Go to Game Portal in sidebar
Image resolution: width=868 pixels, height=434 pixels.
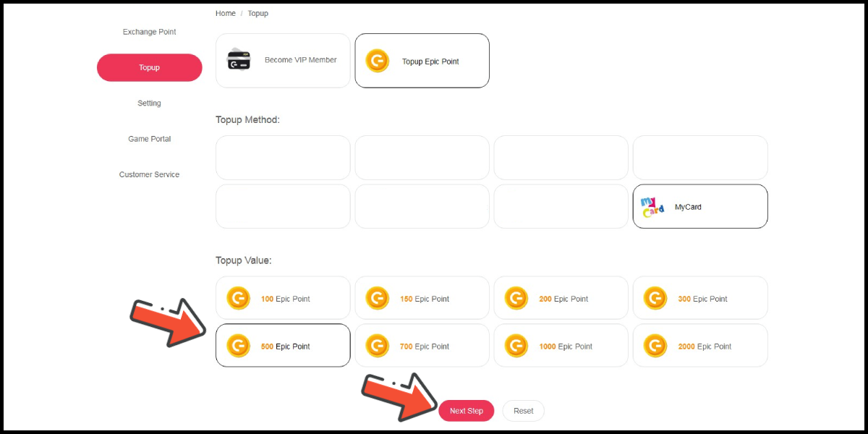point(149,139)
